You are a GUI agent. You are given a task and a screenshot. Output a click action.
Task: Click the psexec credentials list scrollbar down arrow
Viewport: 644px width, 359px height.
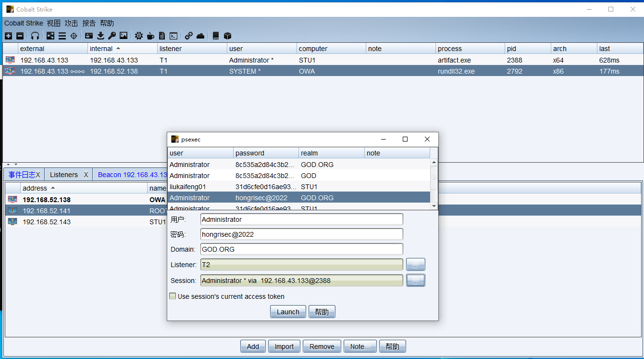click(434, 206)
